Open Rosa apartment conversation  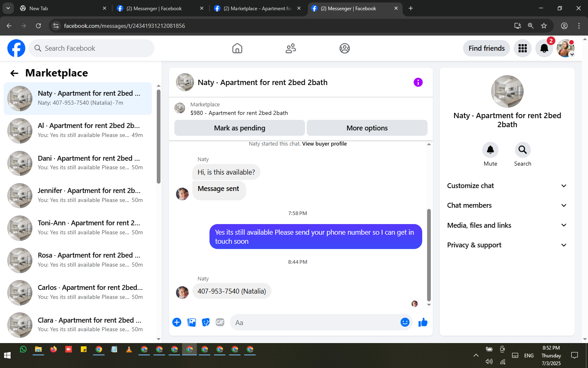coord(78,260)
